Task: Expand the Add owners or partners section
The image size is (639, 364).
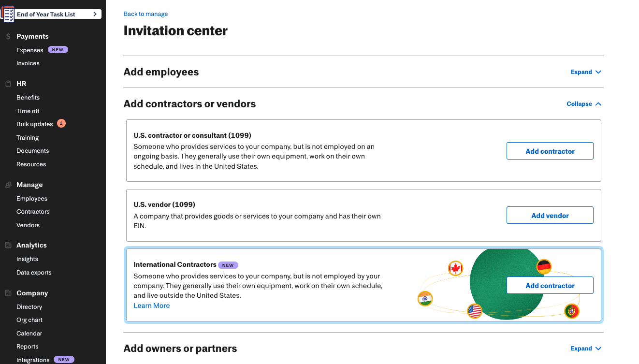Action: 586,349
